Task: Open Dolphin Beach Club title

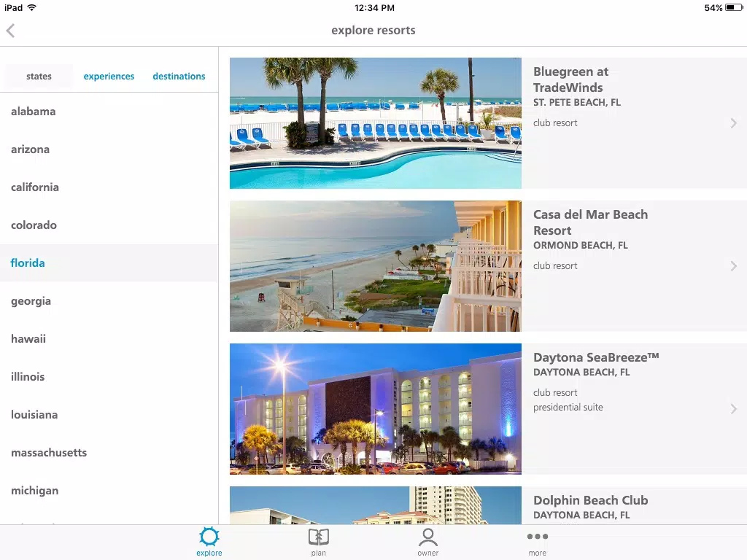Action: [590, 500]
